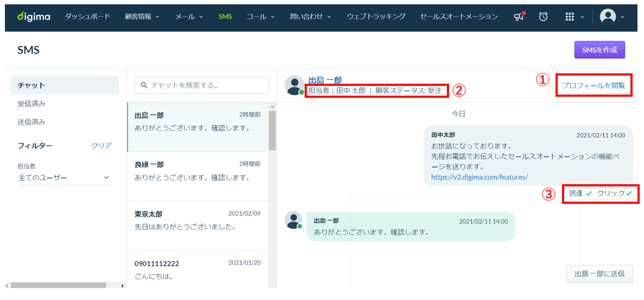The height and width of the screenshot is (300, 644).
Task: Open the 出島 一郎 name link in header
Action: click(x=325, y=80)
